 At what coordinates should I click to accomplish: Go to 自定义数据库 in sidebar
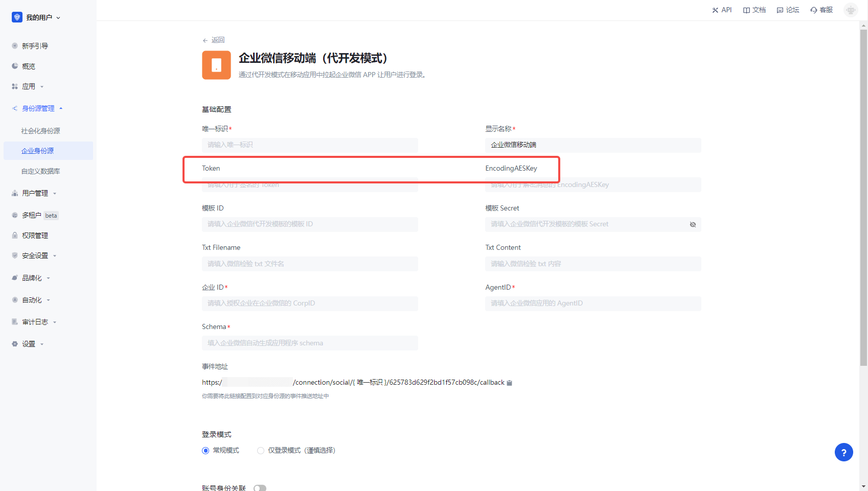pos(40,171)
